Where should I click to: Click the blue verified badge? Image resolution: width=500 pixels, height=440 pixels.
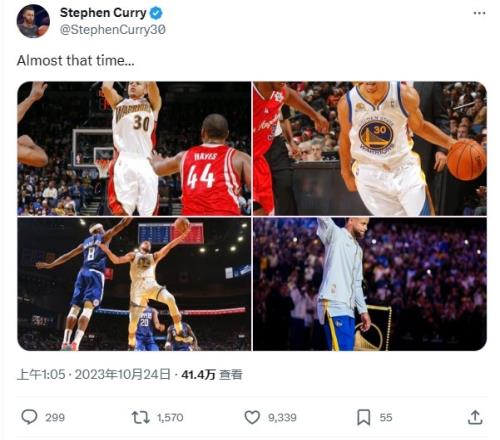click(x=156, y=13)
